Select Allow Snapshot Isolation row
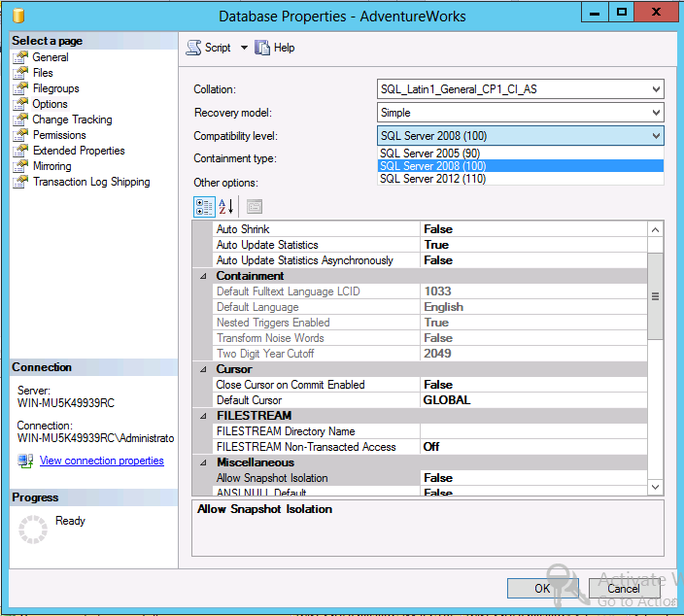Viewport: 684px width, 616px height. tap(431, 478)
